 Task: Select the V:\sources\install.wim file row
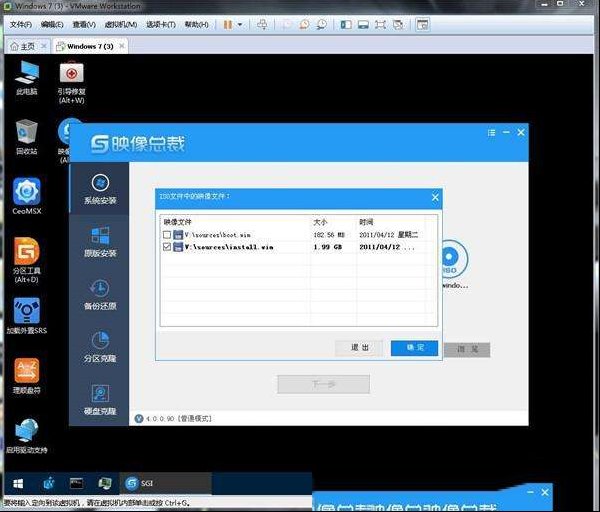298,247
